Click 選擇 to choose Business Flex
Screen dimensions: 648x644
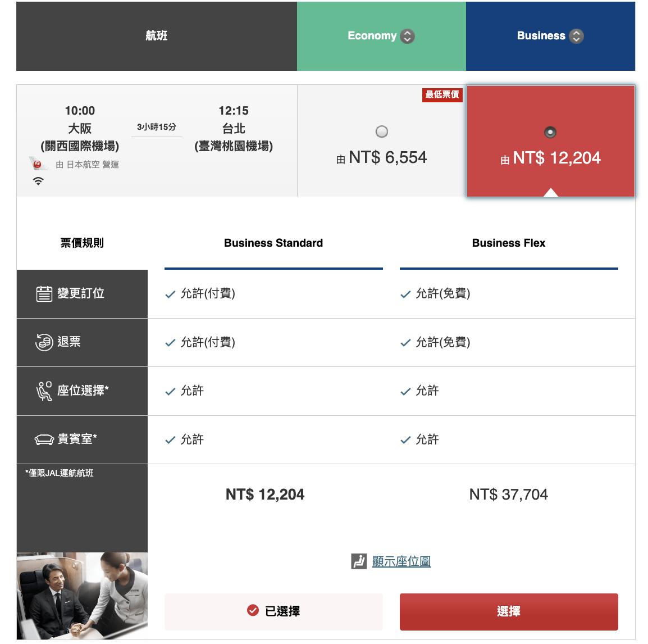pos(508,611)
